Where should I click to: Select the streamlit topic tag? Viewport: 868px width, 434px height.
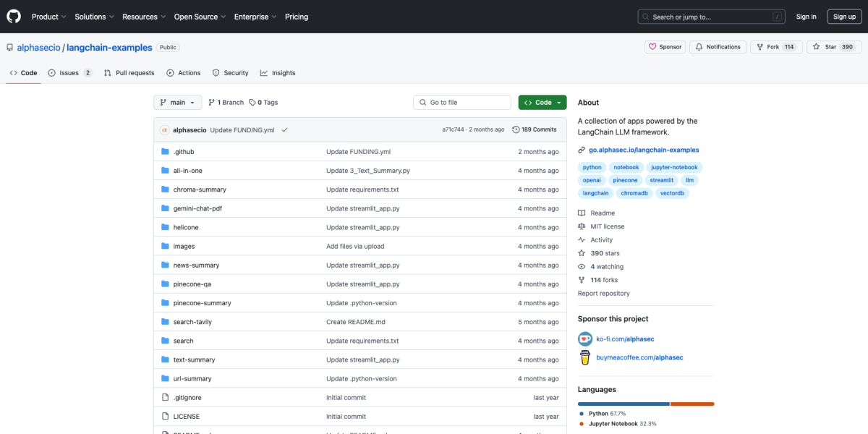pyautogui.click(x=661, y=180)
